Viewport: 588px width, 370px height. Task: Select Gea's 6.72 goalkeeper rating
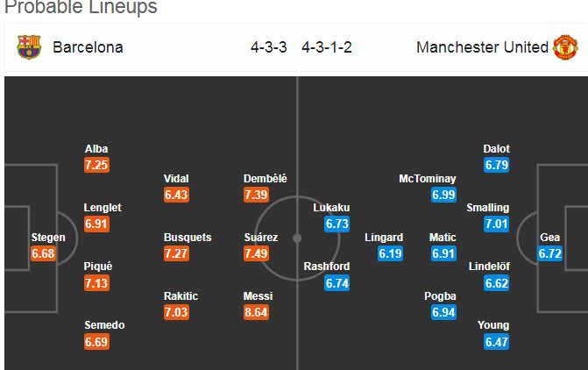tap(550, 253)
